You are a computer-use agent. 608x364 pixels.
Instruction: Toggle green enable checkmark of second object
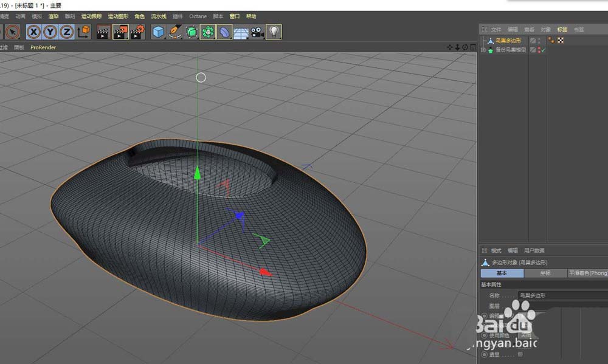(x=543, y=50)
